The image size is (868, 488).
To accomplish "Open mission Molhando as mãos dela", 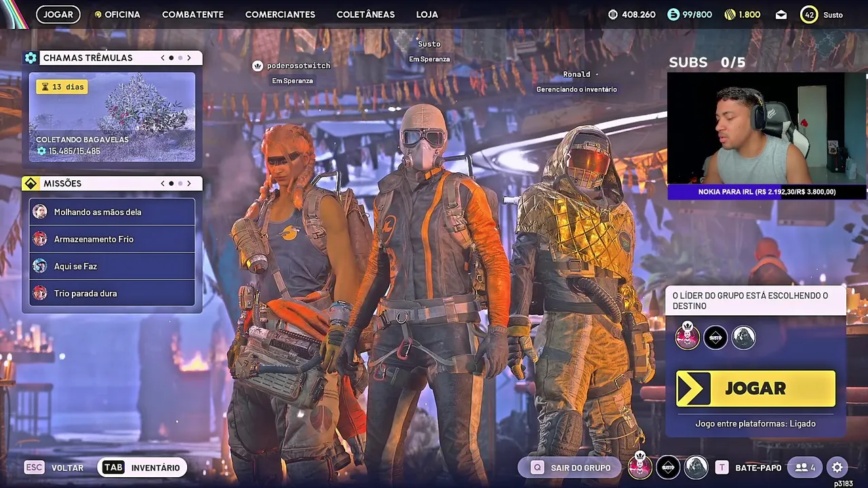I will (x=112, y=211).
